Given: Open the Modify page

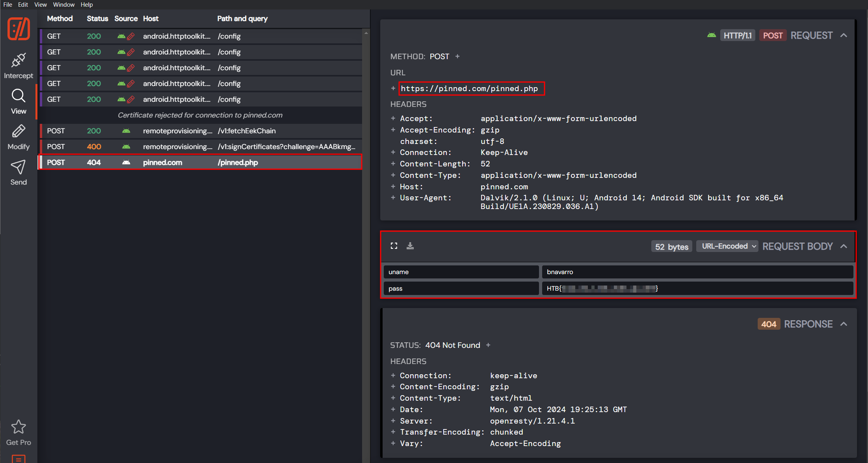Looking at the screenshot, I should 19,137.
